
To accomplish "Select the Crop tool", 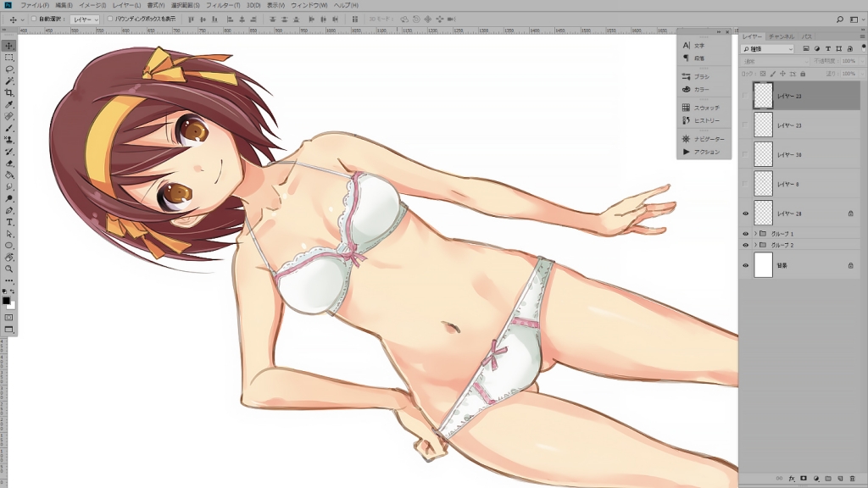I will (9, 92).
